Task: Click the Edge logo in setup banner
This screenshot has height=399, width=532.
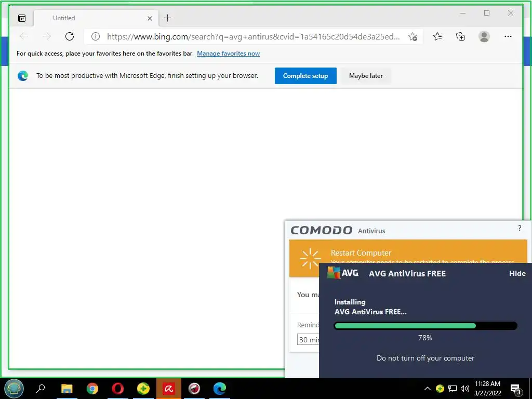Action: tap(23, 76)
